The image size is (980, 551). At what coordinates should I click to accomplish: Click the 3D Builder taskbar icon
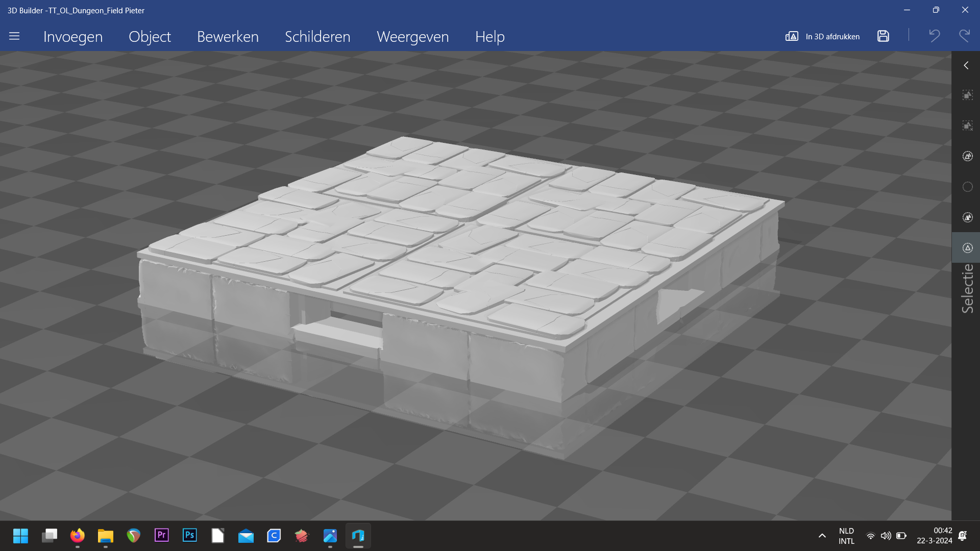click(358, 536)
